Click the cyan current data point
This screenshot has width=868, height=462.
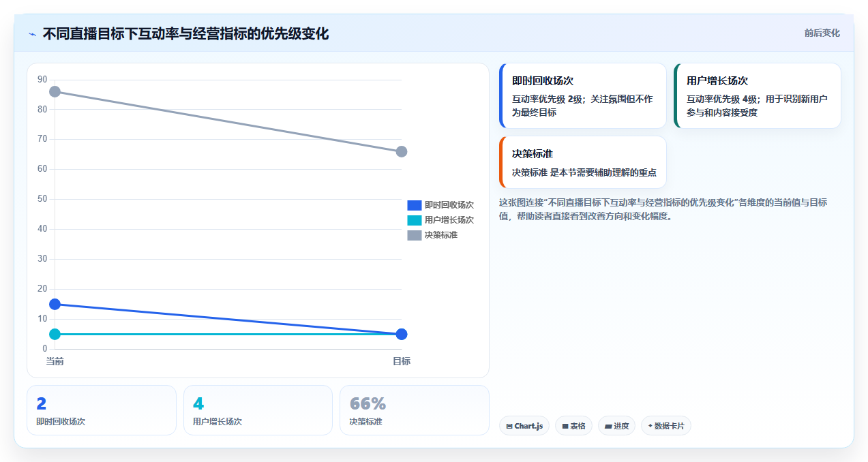(55, 334)
